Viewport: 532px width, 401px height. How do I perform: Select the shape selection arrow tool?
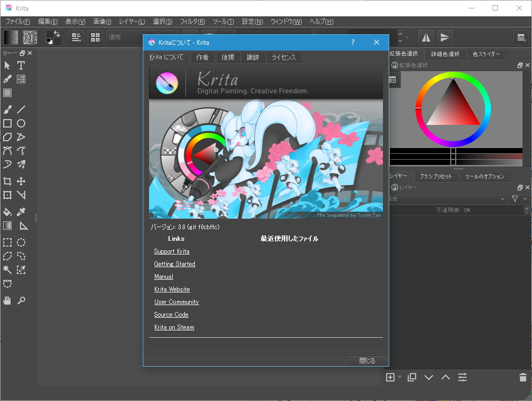pyautogui.click(x=7, y=65)
